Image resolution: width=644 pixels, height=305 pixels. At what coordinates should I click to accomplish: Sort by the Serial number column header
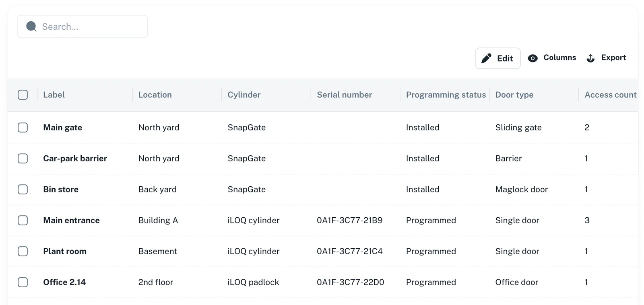[344, 95]
